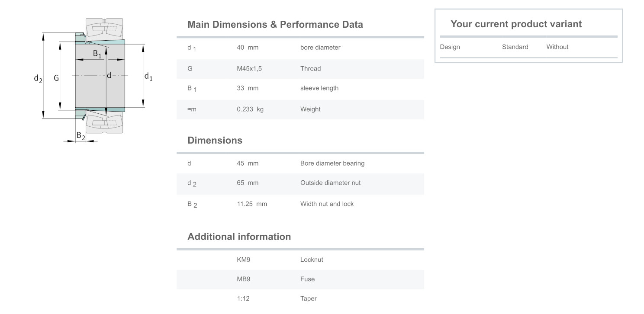Click the d1 label in the drawing
Screen dimensions: 644x314
tap(148, 77)
